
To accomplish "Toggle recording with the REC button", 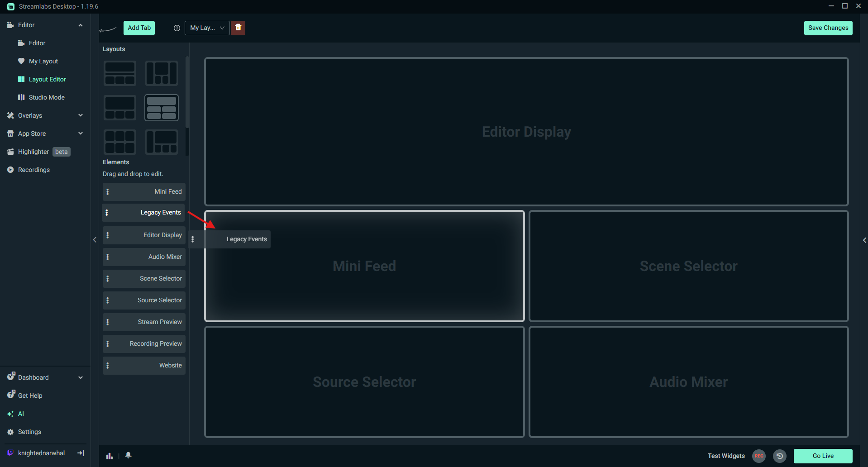I will click(758, 456).
